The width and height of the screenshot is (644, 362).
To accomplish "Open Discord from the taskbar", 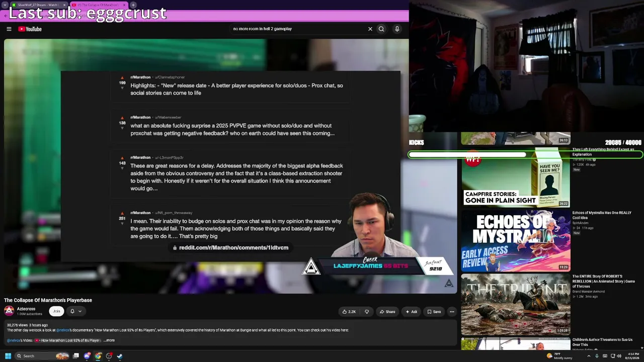I will coord(87,356).
